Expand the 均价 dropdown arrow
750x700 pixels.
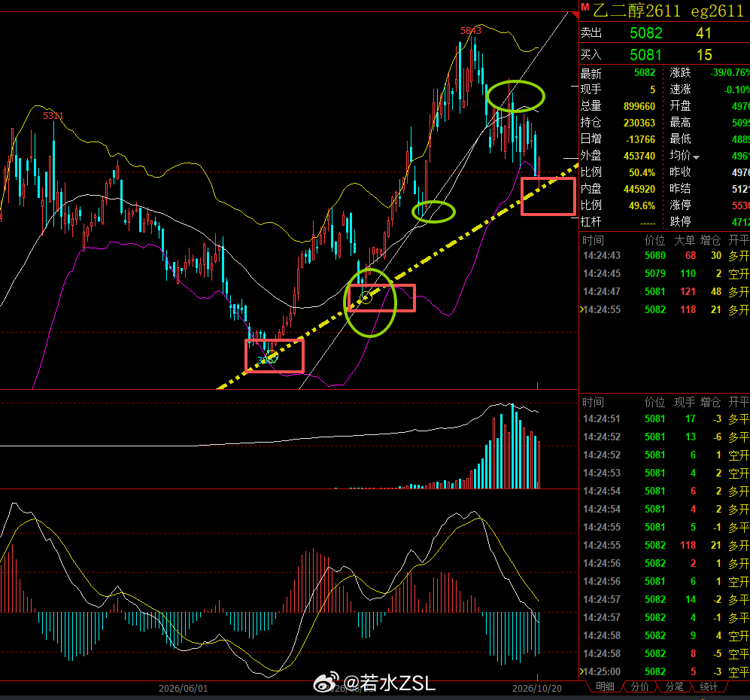click(x=697, y=157)
